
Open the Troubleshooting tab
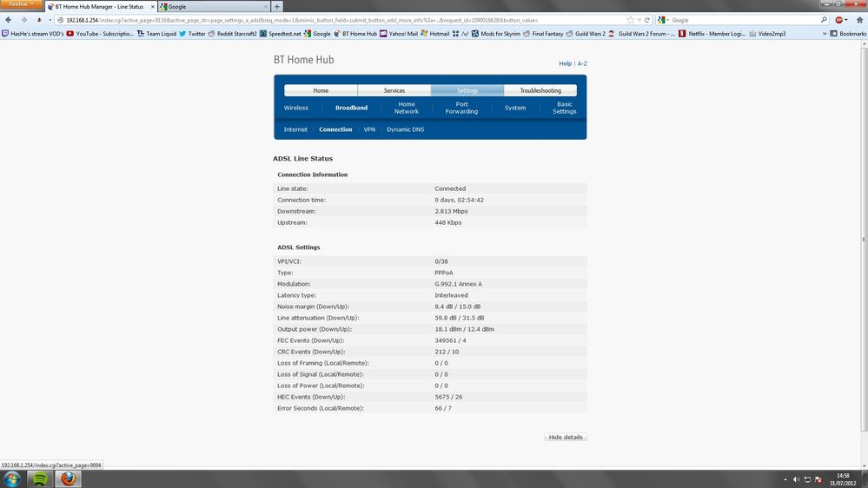click(x=540, y=90)
